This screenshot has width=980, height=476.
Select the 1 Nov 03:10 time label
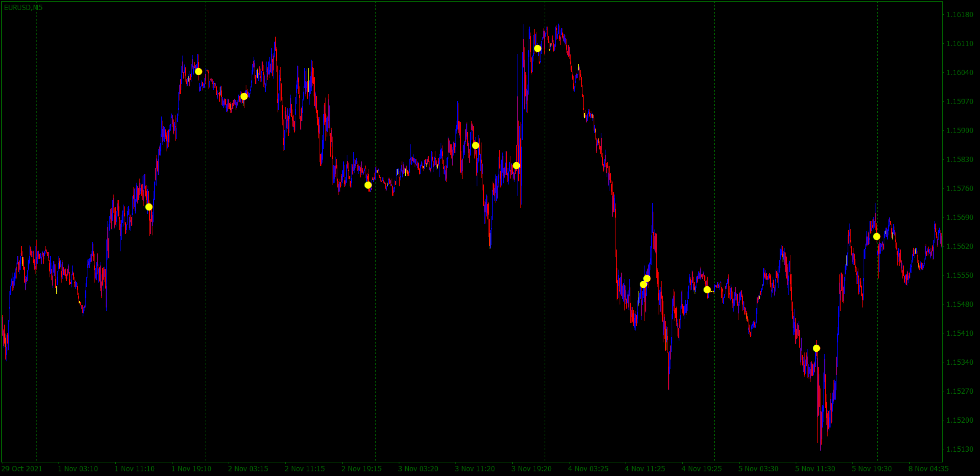78,469
